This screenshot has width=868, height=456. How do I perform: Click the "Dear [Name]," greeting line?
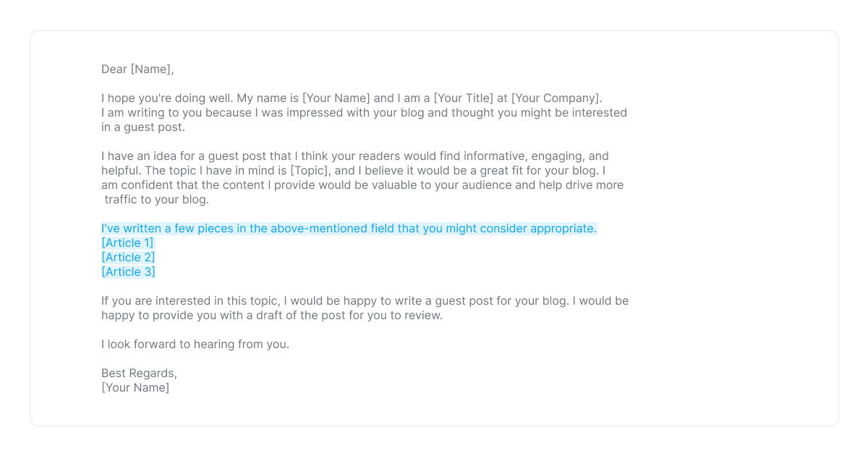point(137,69)
